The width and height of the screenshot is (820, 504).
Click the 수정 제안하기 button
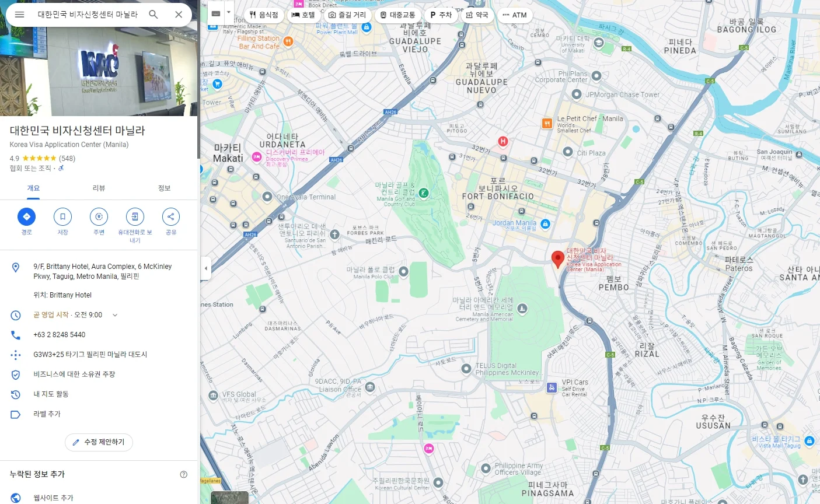[x=99, y=442]
